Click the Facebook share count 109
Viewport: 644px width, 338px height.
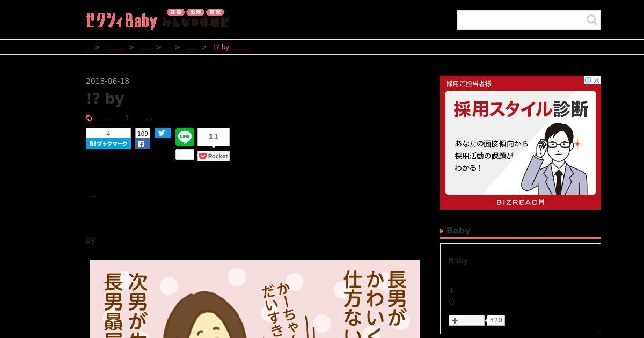tap(142, 134)
